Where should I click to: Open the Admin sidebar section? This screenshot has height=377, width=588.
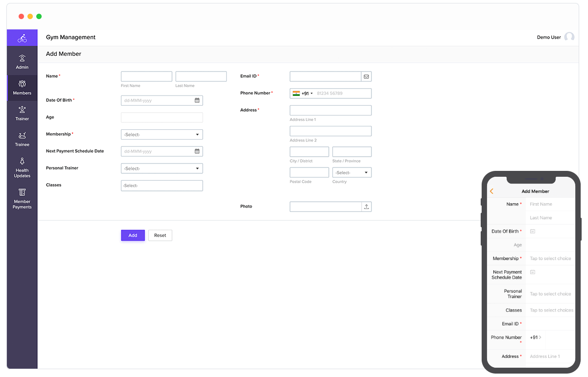22,62
